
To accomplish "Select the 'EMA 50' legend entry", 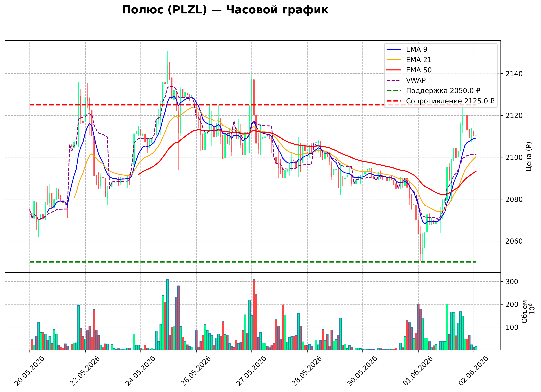I will (409, 70).
